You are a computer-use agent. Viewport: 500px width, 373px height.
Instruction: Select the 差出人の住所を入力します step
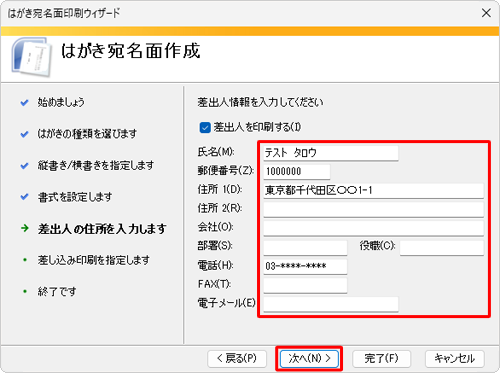(x=102, y=229)
